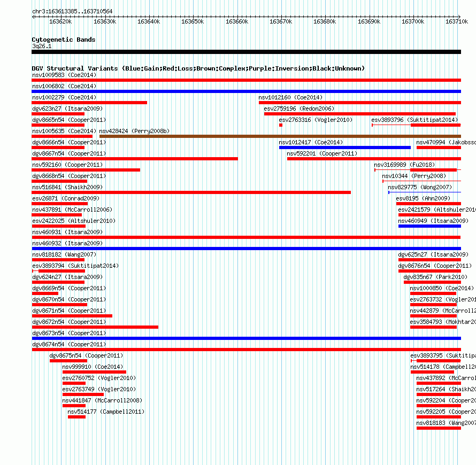Viewport: 476px width, 465px height.
Task: Click the nsv470994 variant label
Action: (x=446, y=142)
